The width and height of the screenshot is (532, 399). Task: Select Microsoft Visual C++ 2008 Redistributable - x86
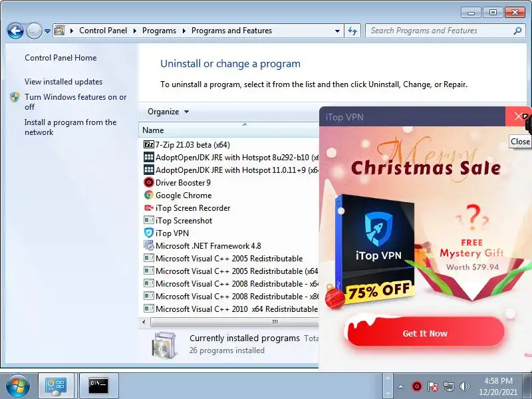point(237,296)
